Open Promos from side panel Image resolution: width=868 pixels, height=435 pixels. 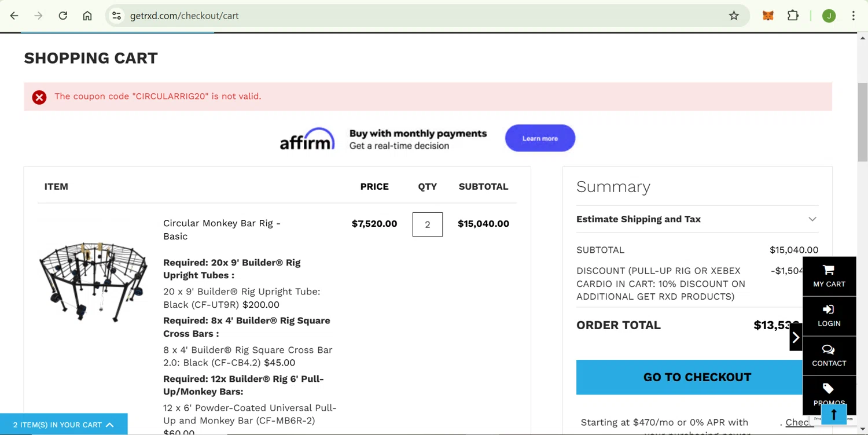829,393
